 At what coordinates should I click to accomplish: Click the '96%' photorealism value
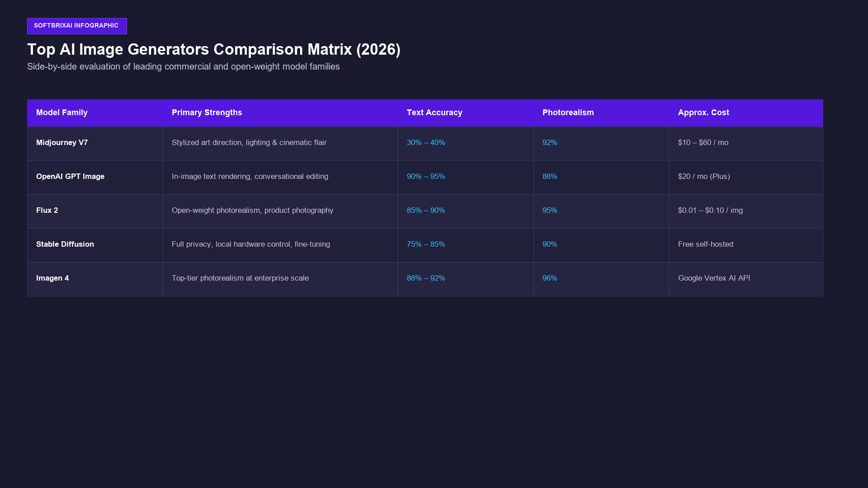pyautogui.click(x=550, y=278)
